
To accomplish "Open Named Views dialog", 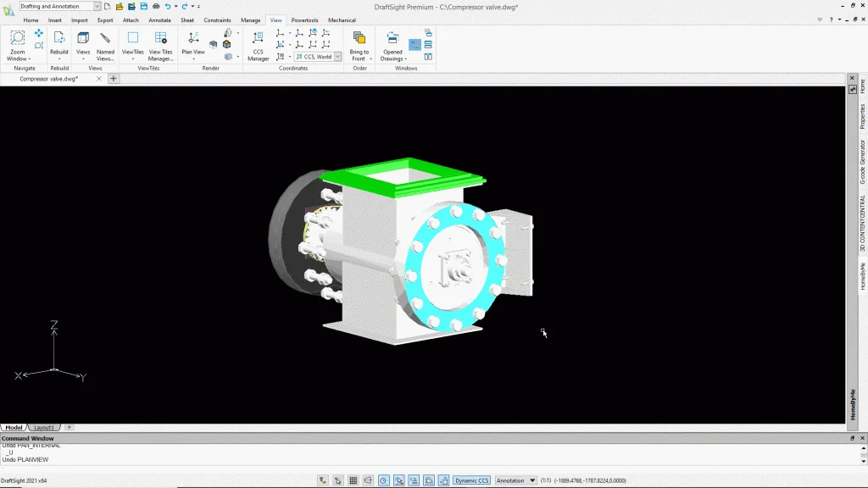I will click(x=105, y=38).
